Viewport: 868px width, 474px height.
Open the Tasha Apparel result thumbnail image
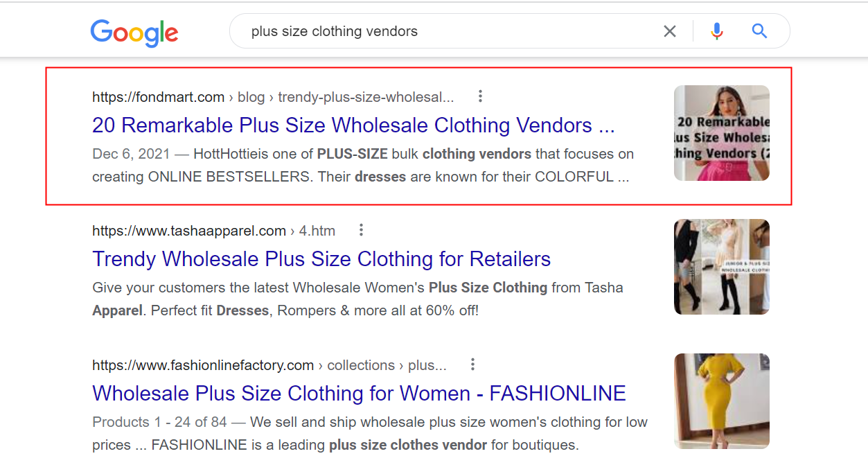[721, 267]
